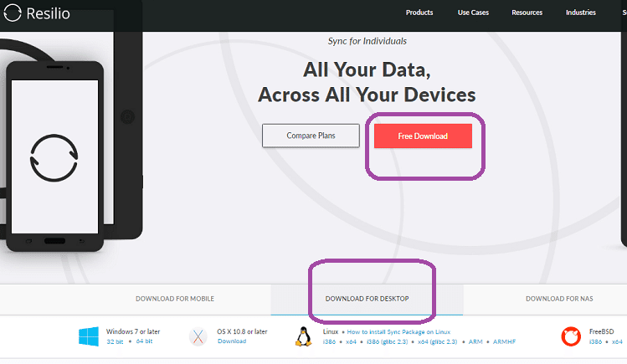Download the Linux ARMHF package
This screenshot has width=627, height=364.
pyautogui.click(x=504, y=342)
